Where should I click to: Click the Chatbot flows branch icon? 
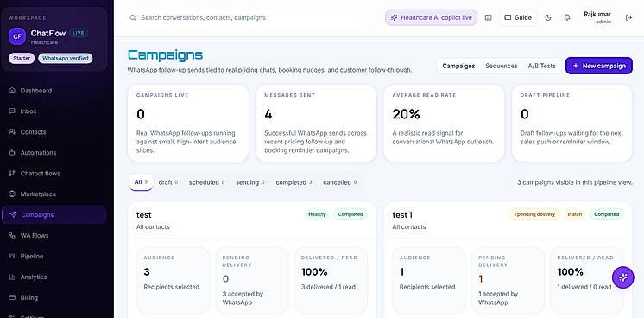pyautogui.click(x=12, y=173)
